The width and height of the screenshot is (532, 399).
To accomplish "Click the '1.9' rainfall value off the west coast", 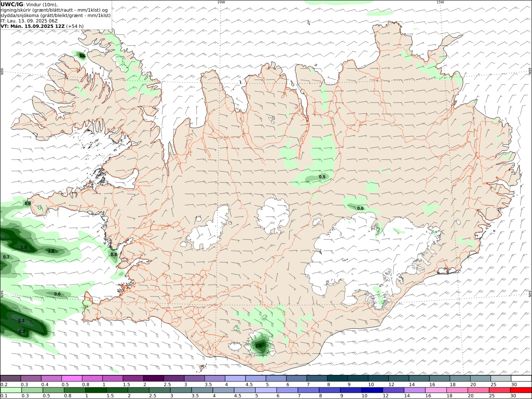I will pos(24,247).
